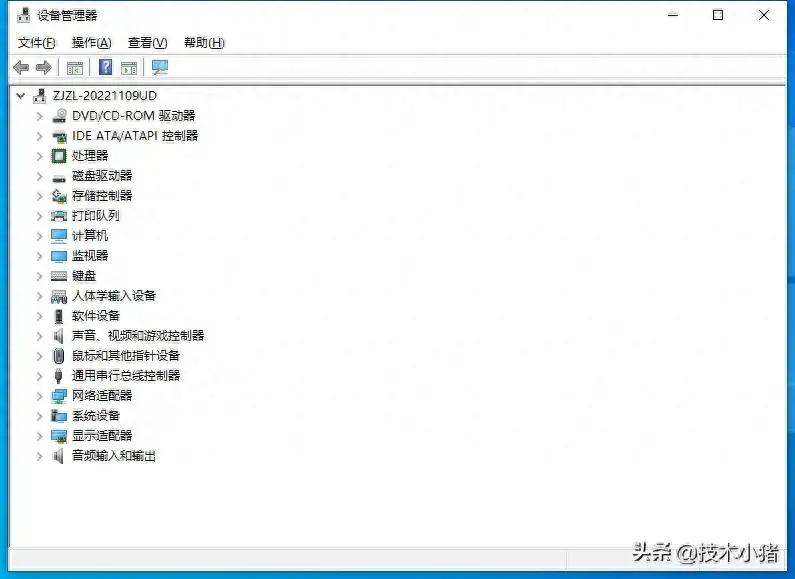Expand the 网络适配器 node
The image size is (795, 579).
coord(40,396)
